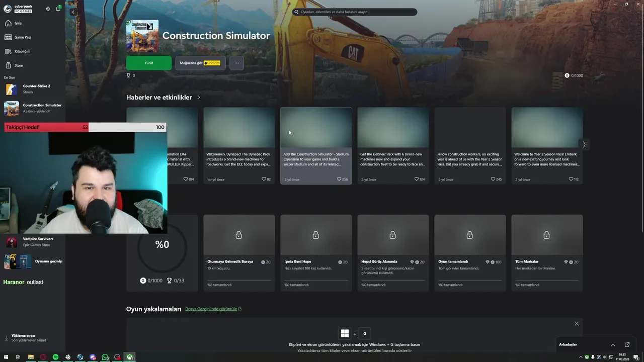Viewport: 644px width, 362px height.
Task: Select Vampire Survivors in sidebar
Action: (x=32, y=242)
